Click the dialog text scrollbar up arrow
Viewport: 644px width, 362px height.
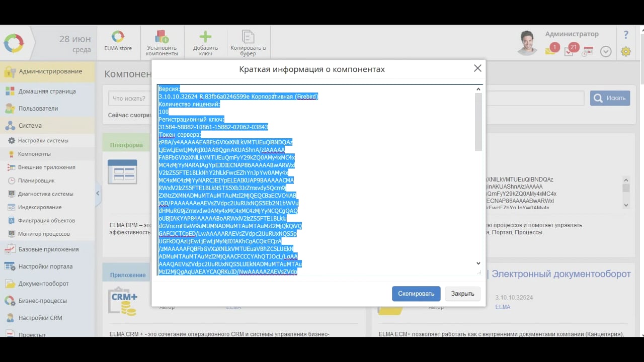pos(478,89)
